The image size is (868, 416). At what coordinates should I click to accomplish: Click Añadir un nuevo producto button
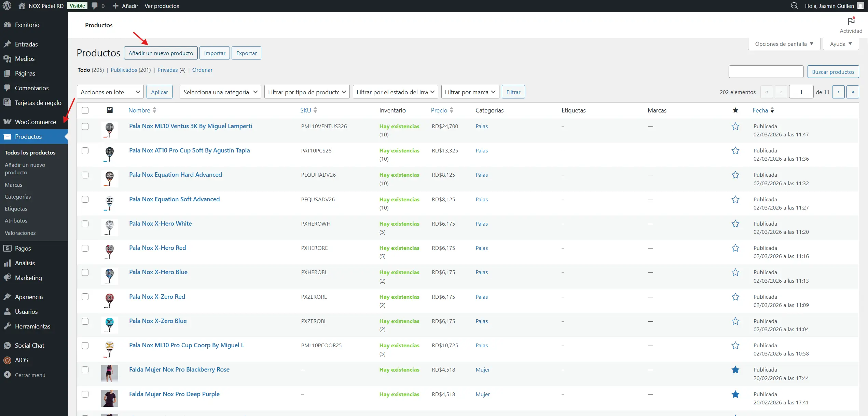(x=161, y=53)
